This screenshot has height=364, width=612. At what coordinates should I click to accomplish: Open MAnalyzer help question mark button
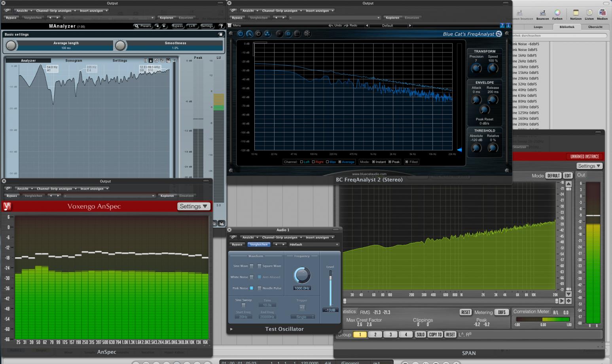click(x=221, y=26)
